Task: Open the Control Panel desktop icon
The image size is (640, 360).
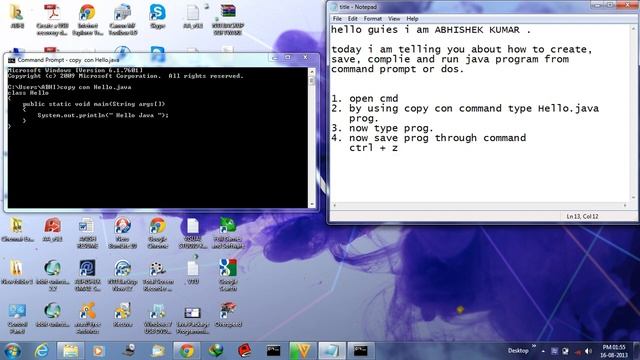Action: [x=17, y=318]
